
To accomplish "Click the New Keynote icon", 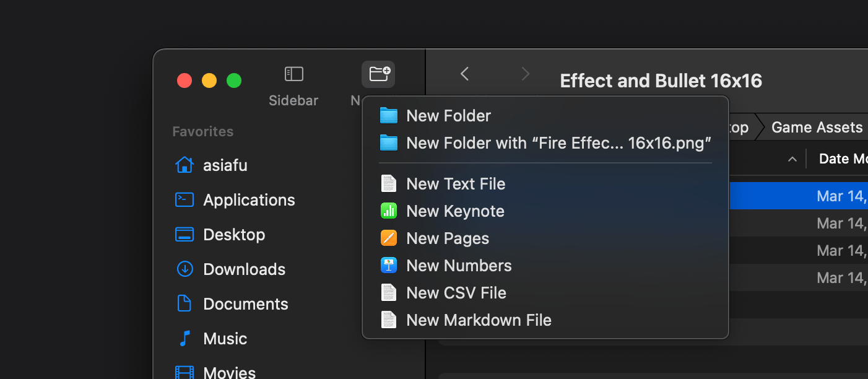I will (389, 211).
